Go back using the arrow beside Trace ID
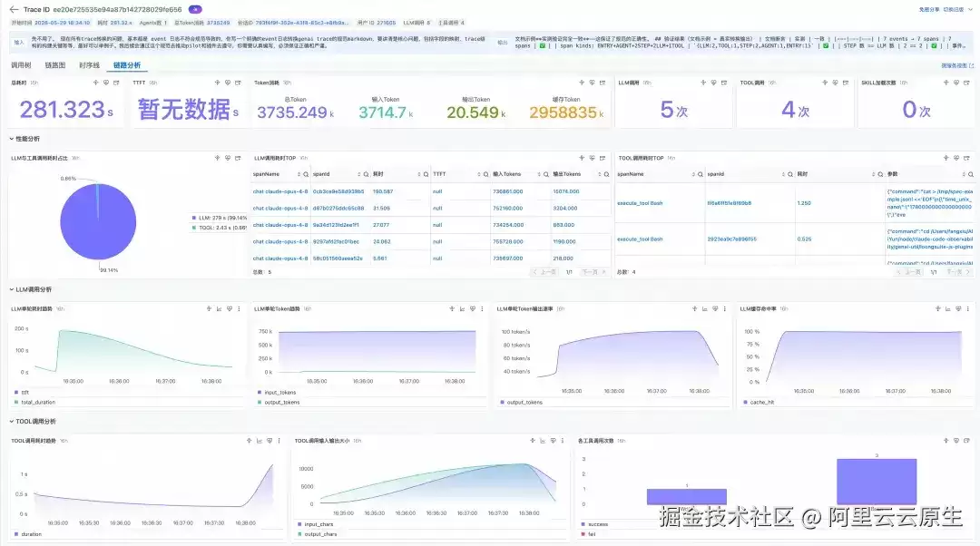The height and width of the screenshot is (546, 980). point(14,9)
